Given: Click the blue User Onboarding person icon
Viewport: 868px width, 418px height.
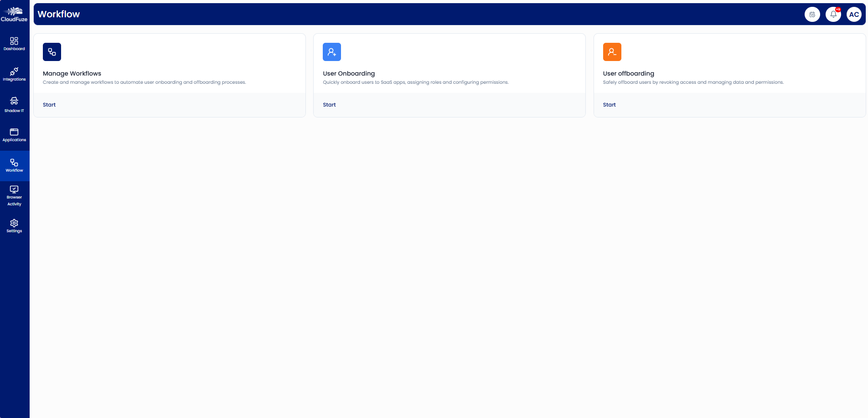Looking at the screenshot, I should coord(331,51).
